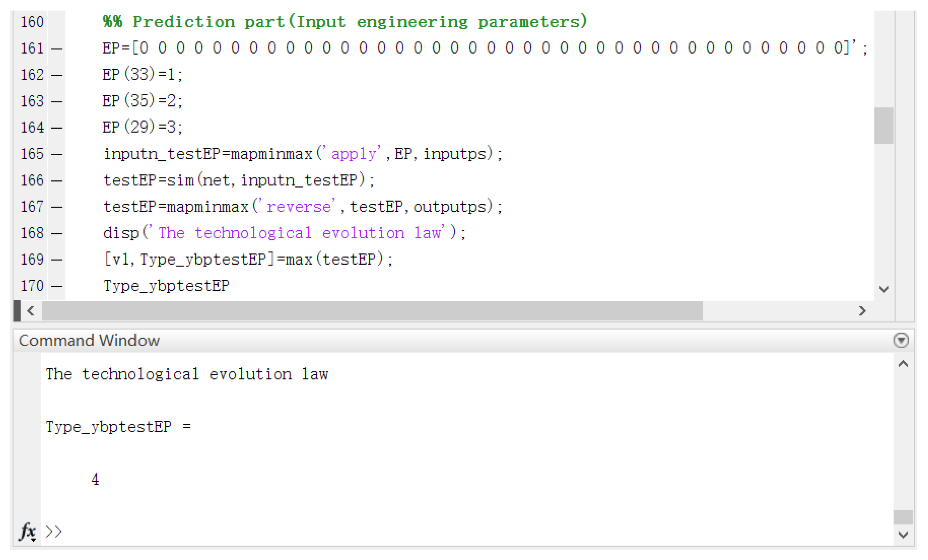The image size is (928, 560).
Task: Click the editor vertical scrollbar thumb
Action: click(884, 125)
